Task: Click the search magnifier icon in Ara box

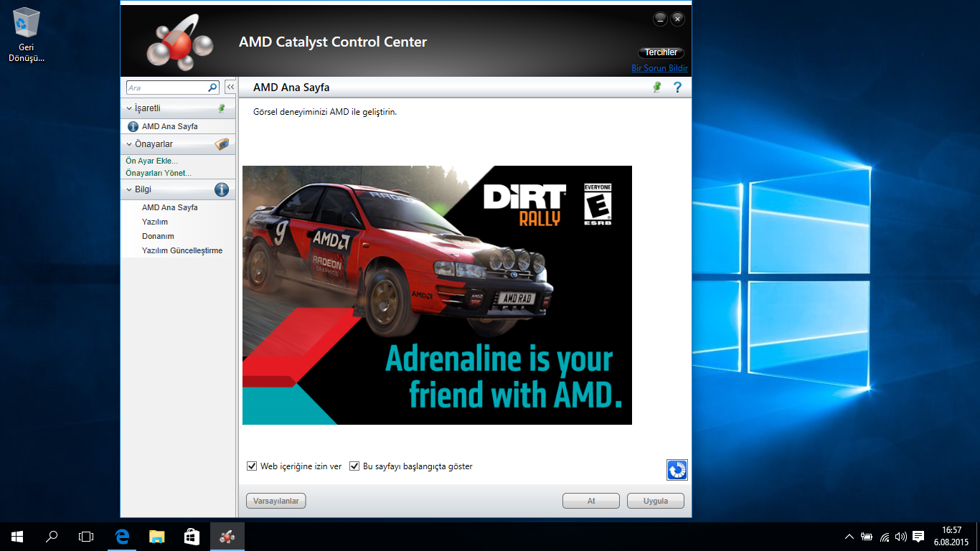Action: pos(212,88)
